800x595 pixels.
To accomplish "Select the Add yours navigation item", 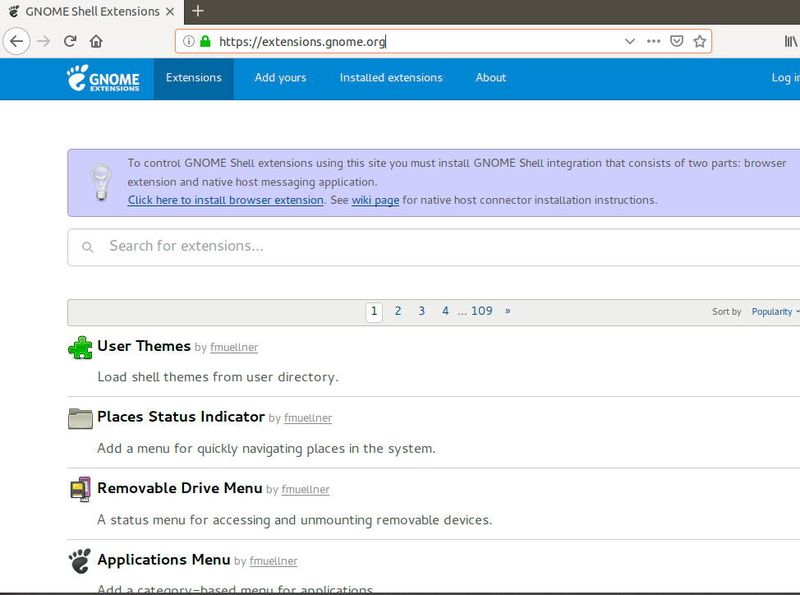I will point(280,78).
